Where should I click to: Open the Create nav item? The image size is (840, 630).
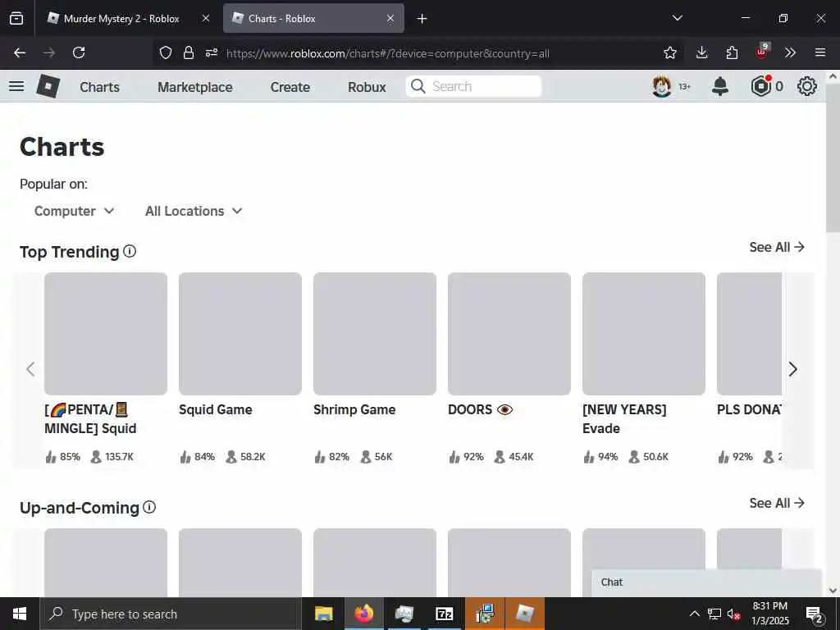click(x=290, y=87)
